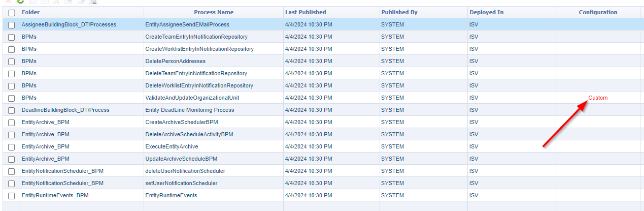Click the DeadlineBuildingBlock_DT/Process folder cell
The width and height of the screenshot is (644, 211).
pos(65,110)
